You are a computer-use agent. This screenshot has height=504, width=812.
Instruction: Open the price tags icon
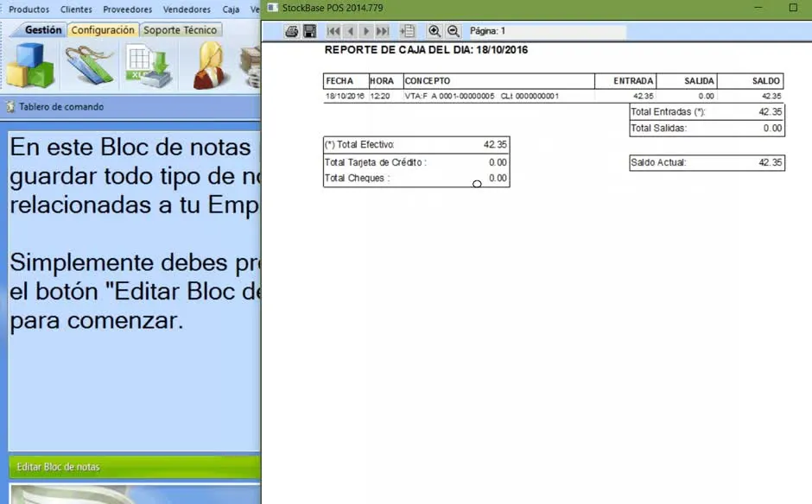click(89, 66)
